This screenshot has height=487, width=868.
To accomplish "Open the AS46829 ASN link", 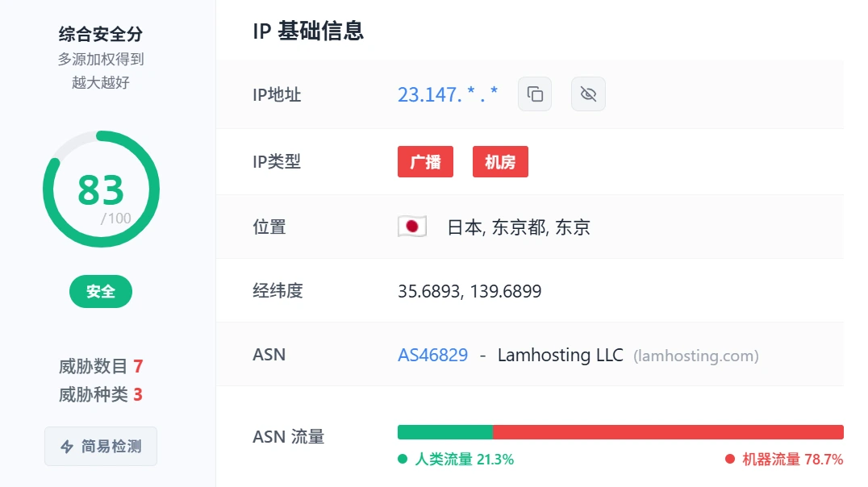I will click(433, 355).
